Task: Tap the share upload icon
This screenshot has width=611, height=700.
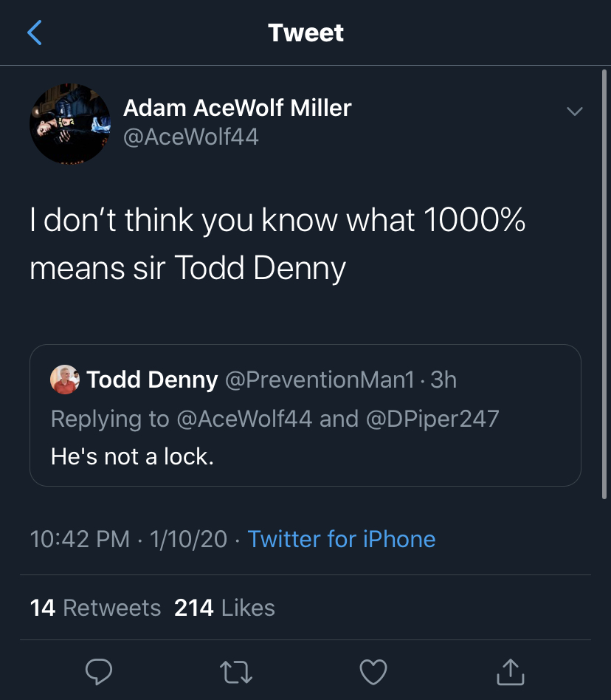Action: (x=510, y=670)
